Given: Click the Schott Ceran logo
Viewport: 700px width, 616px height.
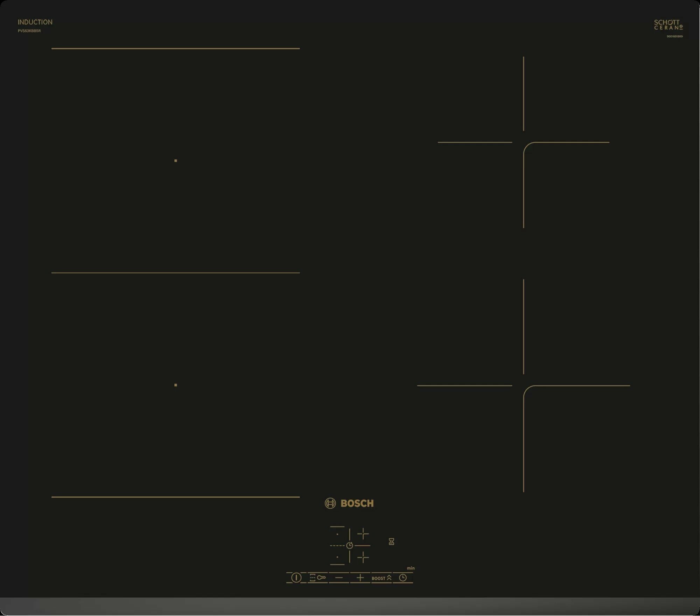Looking at the screenshot, I should tap(668, 24).
